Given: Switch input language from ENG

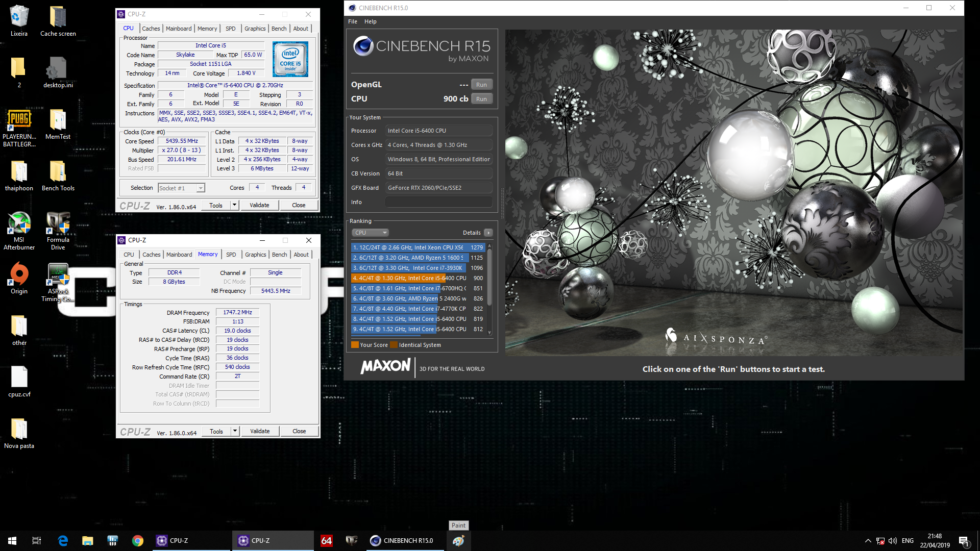Looking at the screenshot, I should [x=908, y=541].
